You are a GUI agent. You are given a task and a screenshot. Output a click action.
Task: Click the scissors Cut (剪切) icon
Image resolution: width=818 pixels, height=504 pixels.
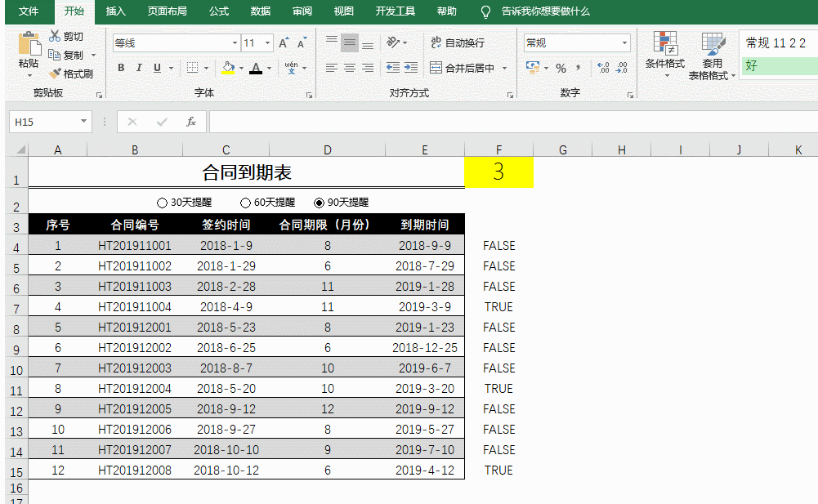tap(55, 37)
